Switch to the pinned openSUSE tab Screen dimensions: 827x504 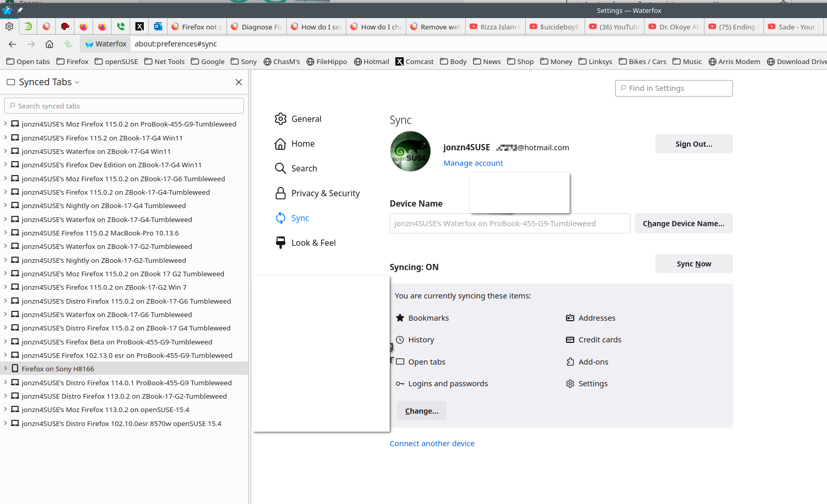[x=28, y=26]
